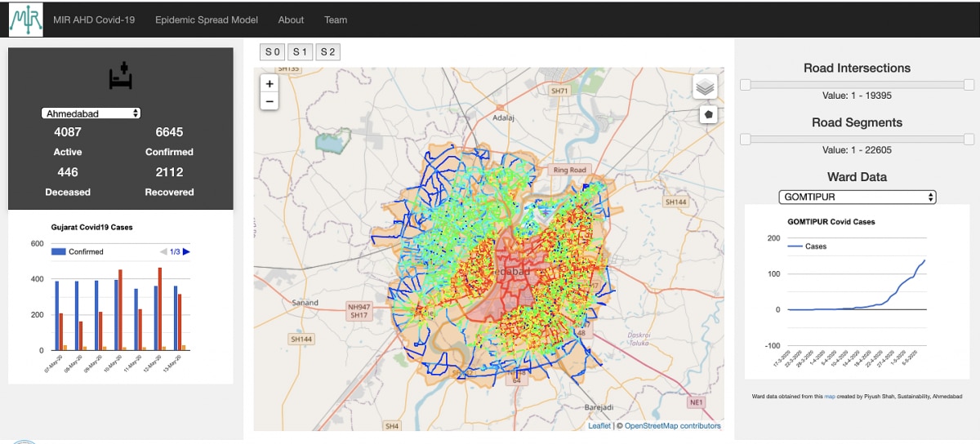The height and width of the screenshot is (444, 980).
Task: Zoom in on the map
Action: tap(269, 83)
